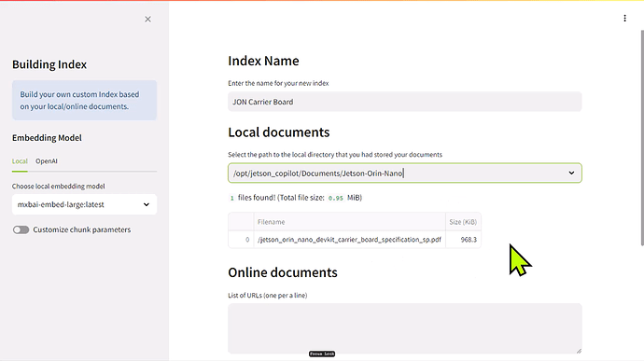Click the List of URLs text area

[404, 328]
